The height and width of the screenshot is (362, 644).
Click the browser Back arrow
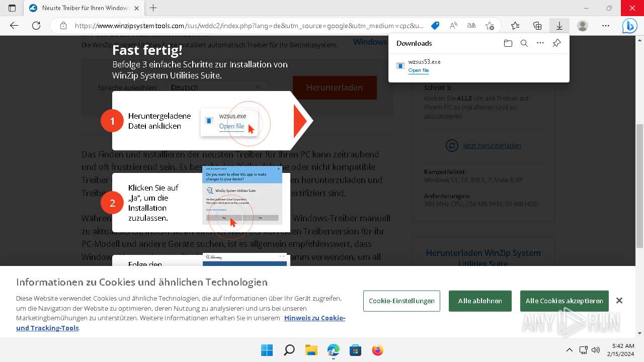click(x=14, y=25)
